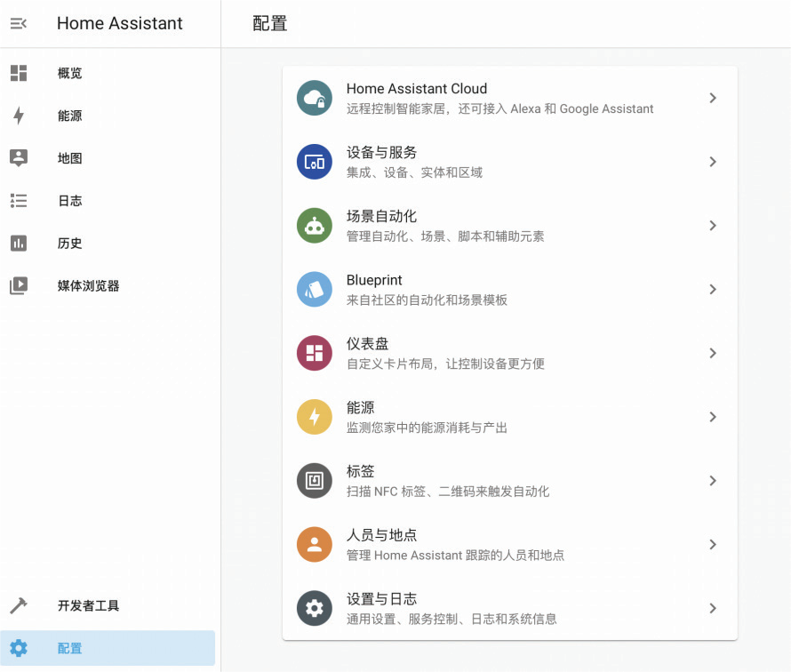Expand 仪表盘 row chevron
Screen dimensions: 791x672
click(x=712, y=353)
